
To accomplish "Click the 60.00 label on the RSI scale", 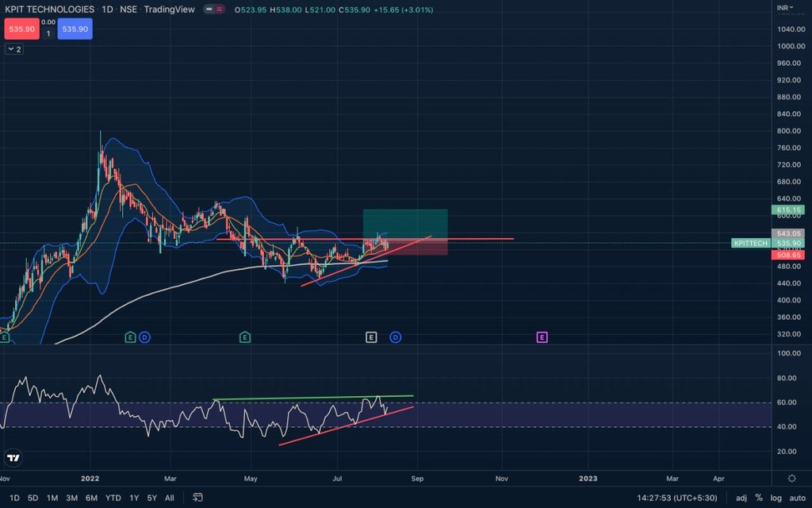I will pos(787,402).
